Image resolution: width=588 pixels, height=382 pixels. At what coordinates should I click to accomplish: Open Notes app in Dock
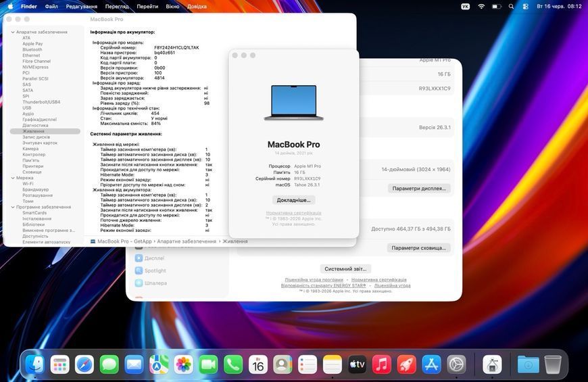tap(333, 364)
